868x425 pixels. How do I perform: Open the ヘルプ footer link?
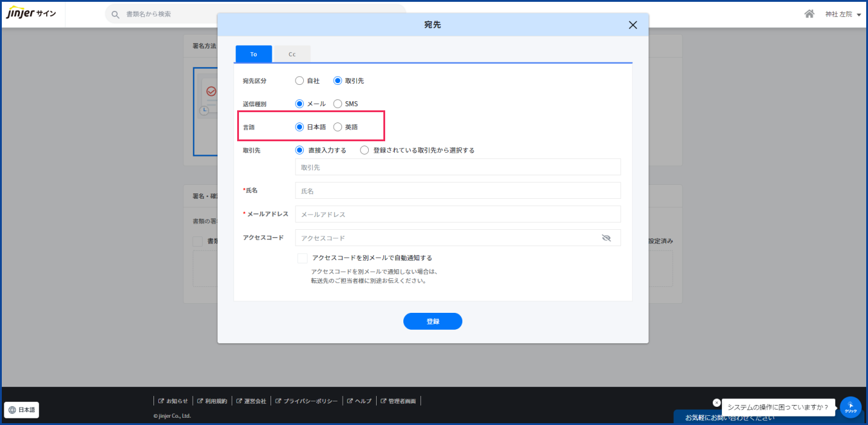(359, 401)
